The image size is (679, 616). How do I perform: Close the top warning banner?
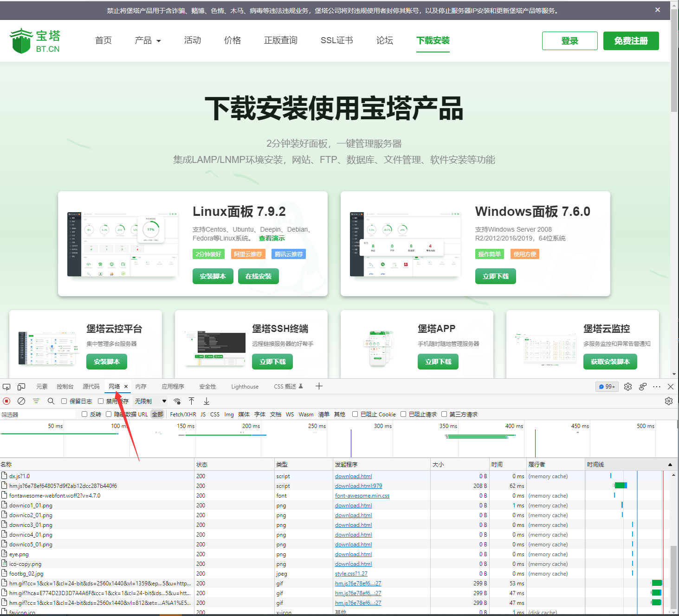point(658,10)
